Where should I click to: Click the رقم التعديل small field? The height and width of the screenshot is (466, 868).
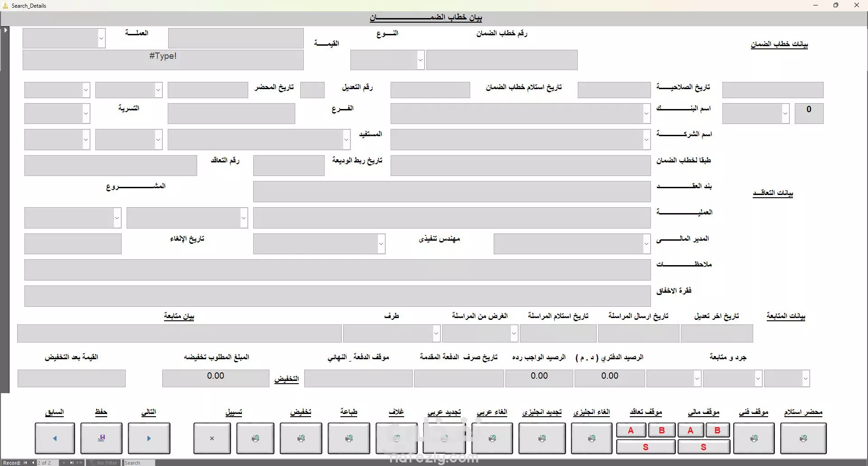click(312, 90)
